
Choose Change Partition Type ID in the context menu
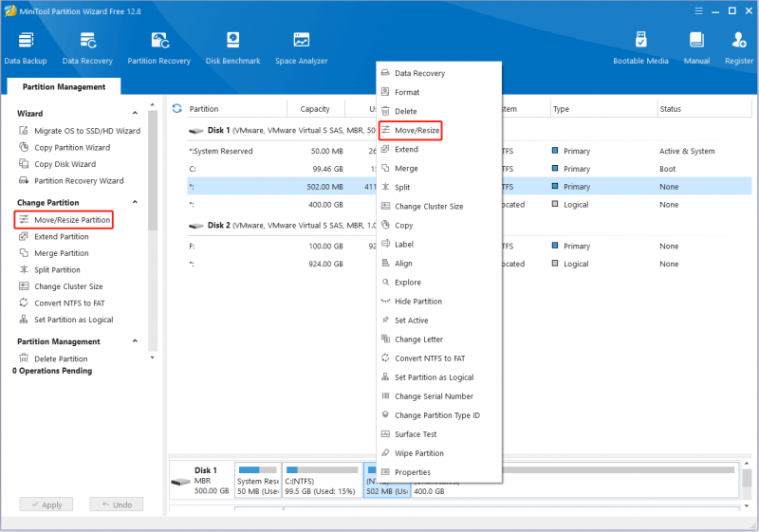click(439, 415)
